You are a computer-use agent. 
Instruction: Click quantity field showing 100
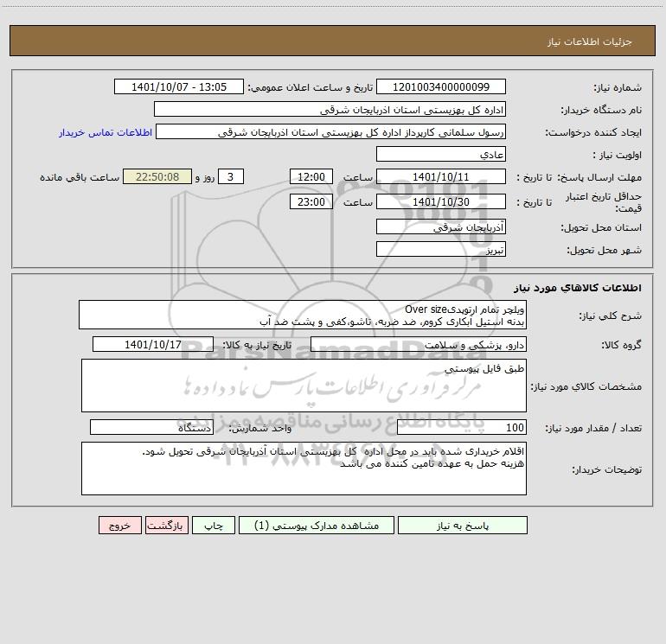[x=462, y=427]
